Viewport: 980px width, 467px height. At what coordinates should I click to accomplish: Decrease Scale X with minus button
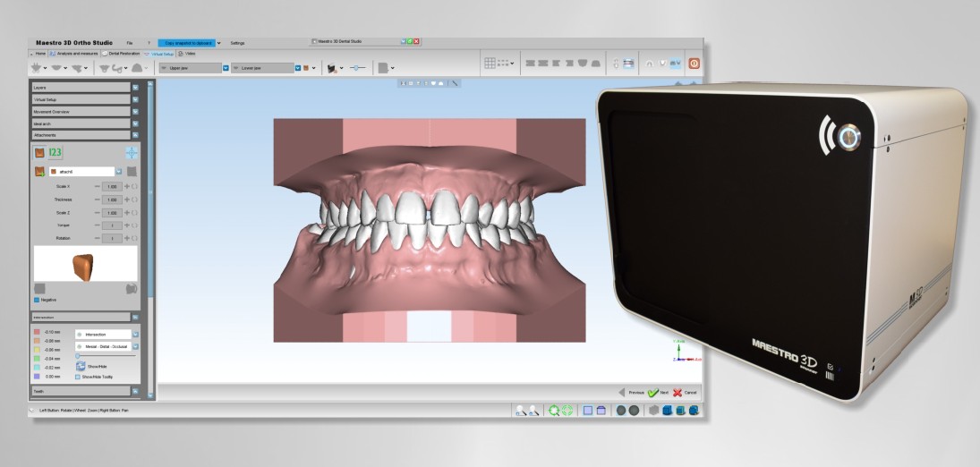(x=97, y=186)
